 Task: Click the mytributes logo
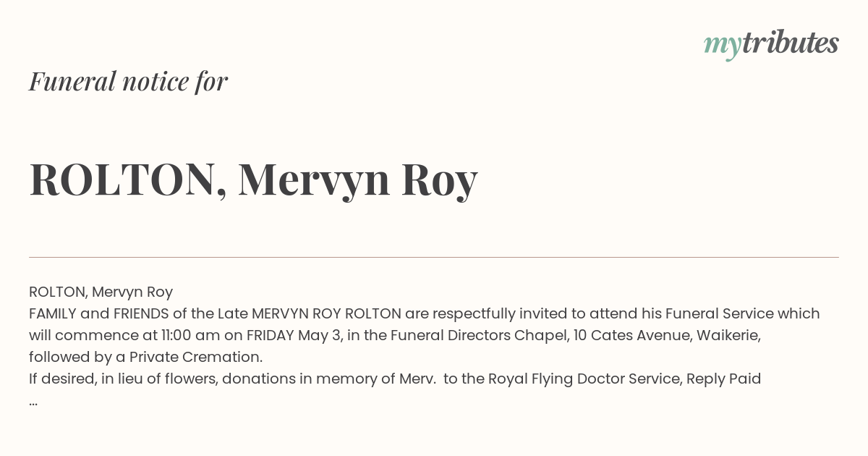click(771, 44)
